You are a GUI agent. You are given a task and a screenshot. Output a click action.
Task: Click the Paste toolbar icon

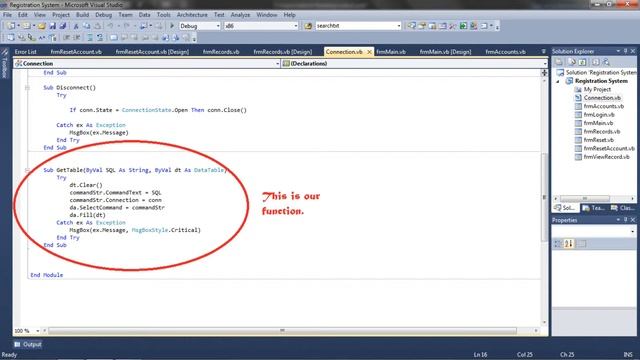(x=97, y=26)
